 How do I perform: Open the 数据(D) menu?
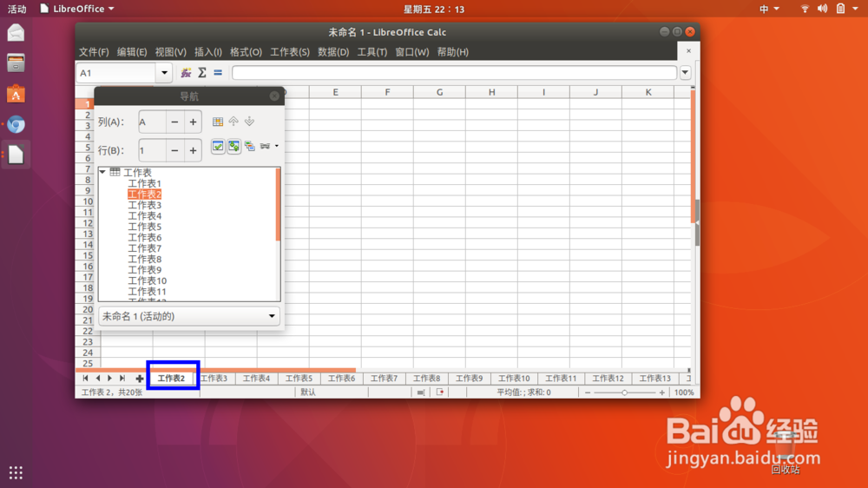point(333,51)
